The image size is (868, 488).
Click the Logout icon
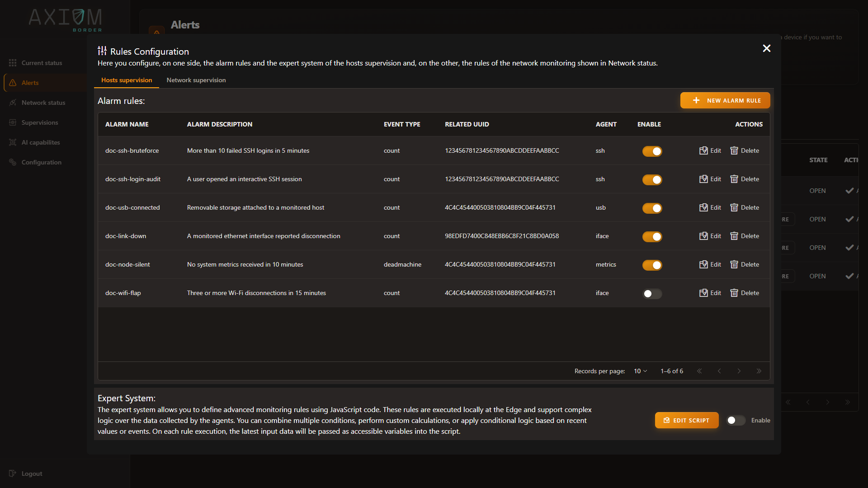13,473
